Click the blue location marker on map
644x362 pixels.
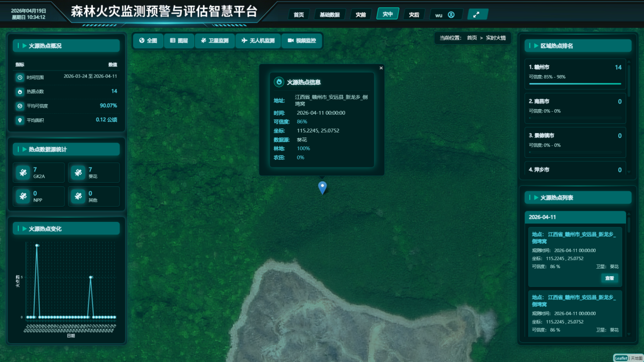(x=322, y=187)
